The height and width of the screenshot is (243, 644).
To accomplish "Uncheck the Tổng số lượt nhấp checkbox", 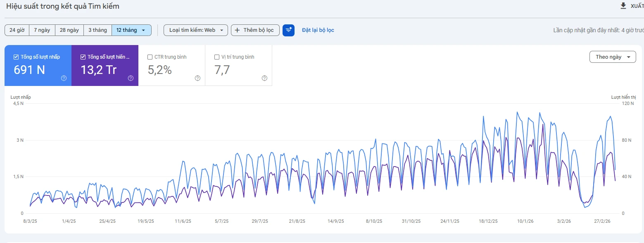I will 16,57.
